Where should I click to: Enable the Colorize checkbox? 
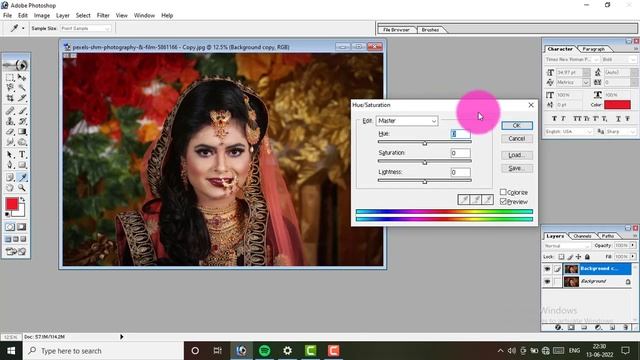[x=503, y=192]
